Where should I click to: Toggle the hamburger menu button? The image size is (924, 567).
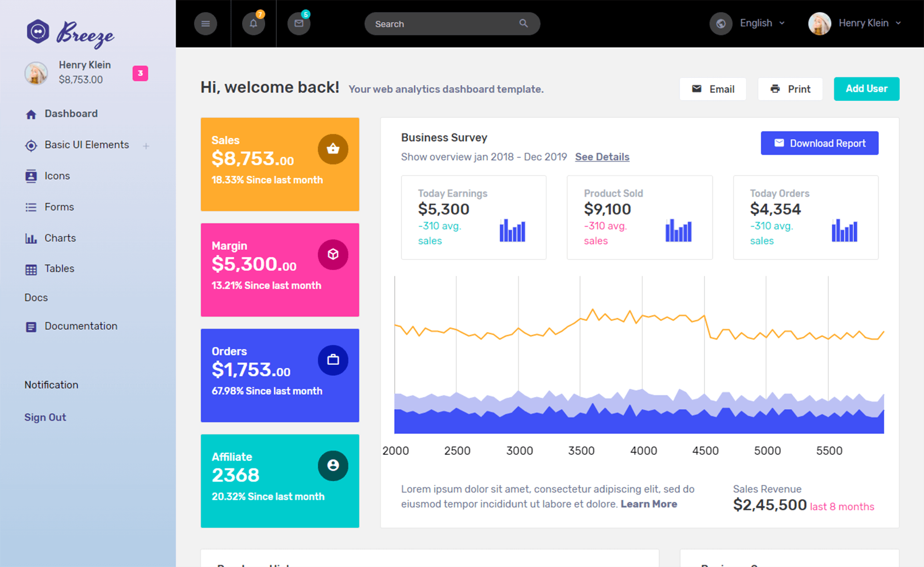pos(205,23)
